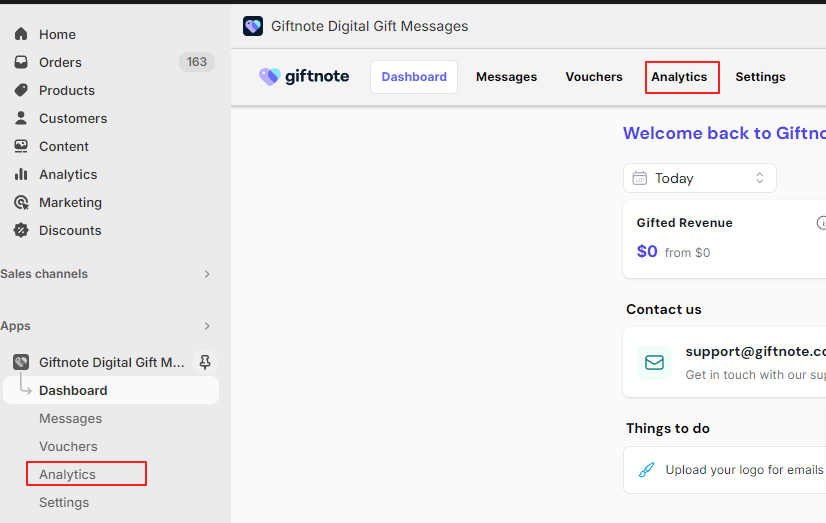Click the support@giftnote email address
The image size is (826, 523).
pos(755,351)
